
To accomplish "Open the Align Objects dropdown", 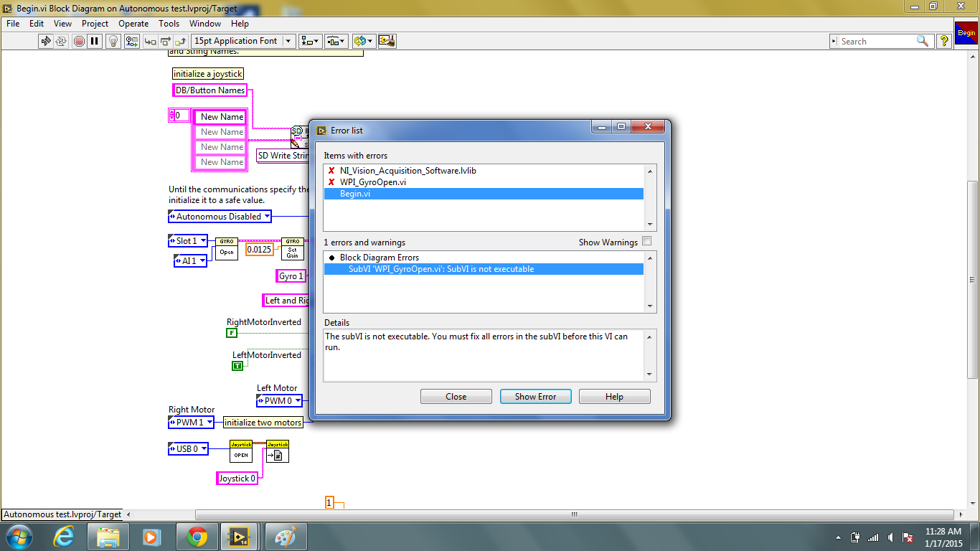I will tap(311, 41).
